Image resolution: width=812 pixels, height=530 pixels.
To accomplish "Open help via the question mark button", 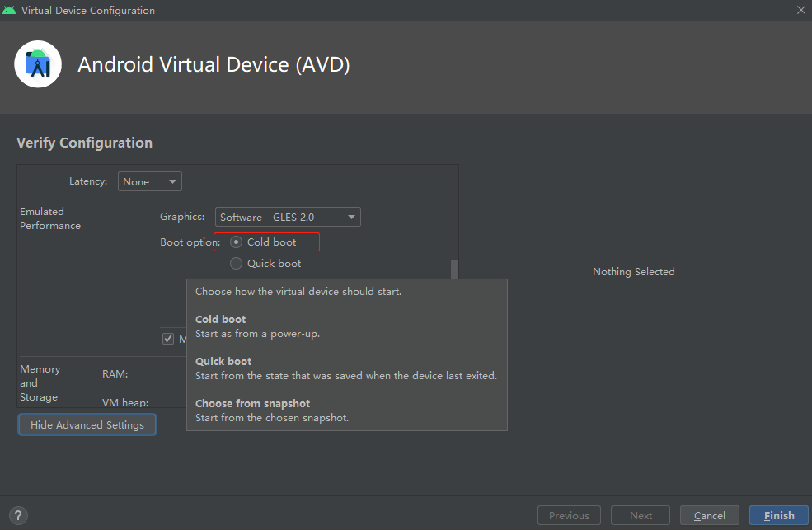I will [18, 515].
